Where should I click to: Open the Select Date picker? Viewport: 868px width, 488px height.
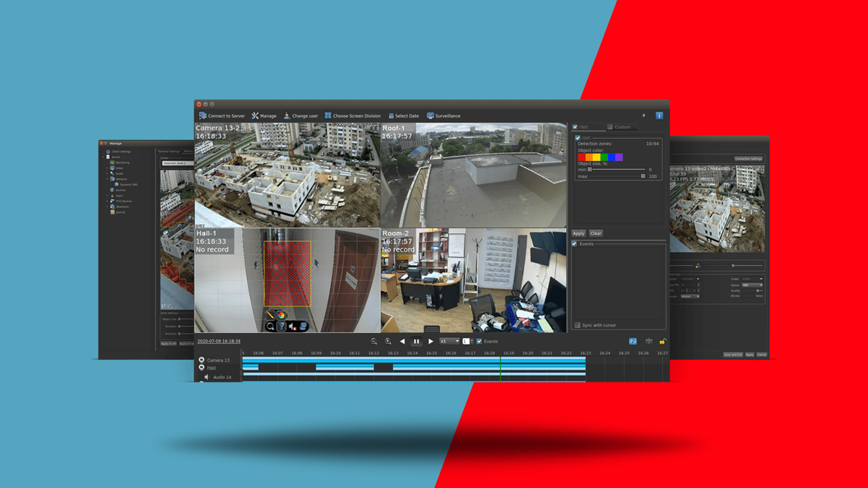[403, 116]
